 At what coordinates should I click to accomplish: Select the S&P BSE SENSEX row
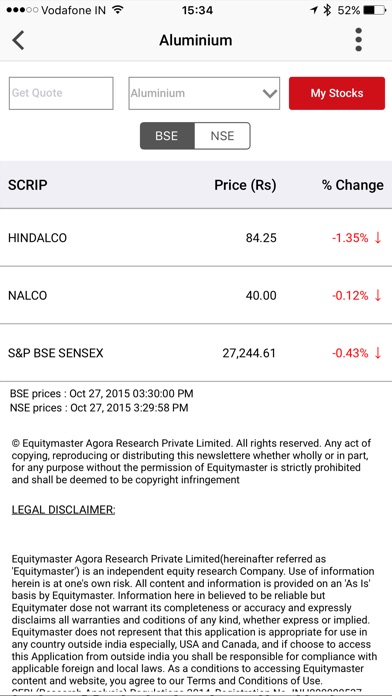click(196, 353)
